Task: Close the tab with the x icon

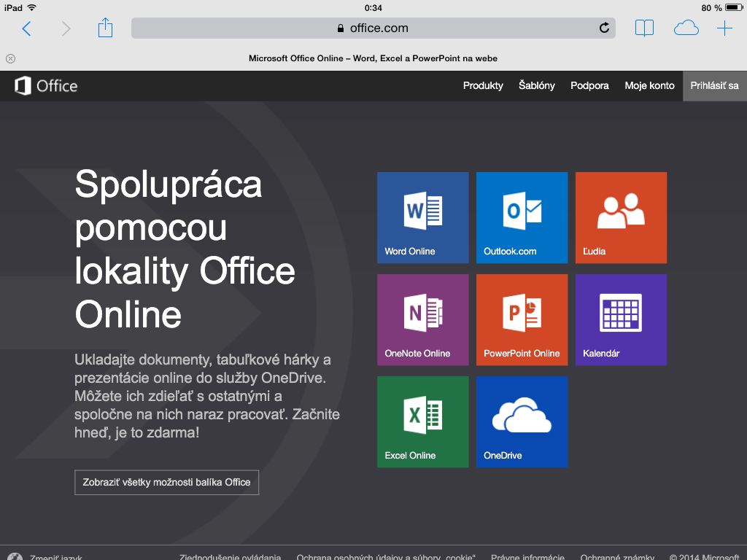Action: pyautogui.click(x=10, y=58)
